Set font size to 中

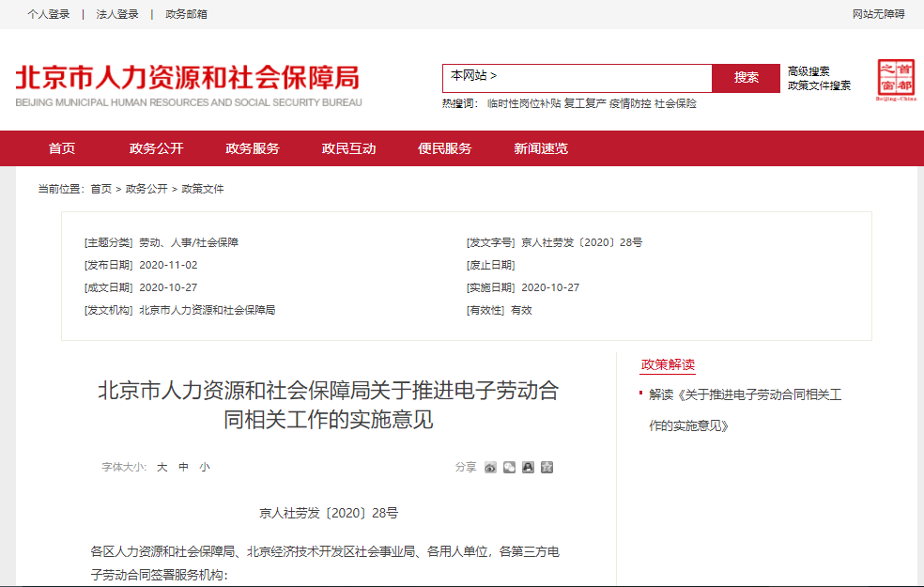[184, 468]
